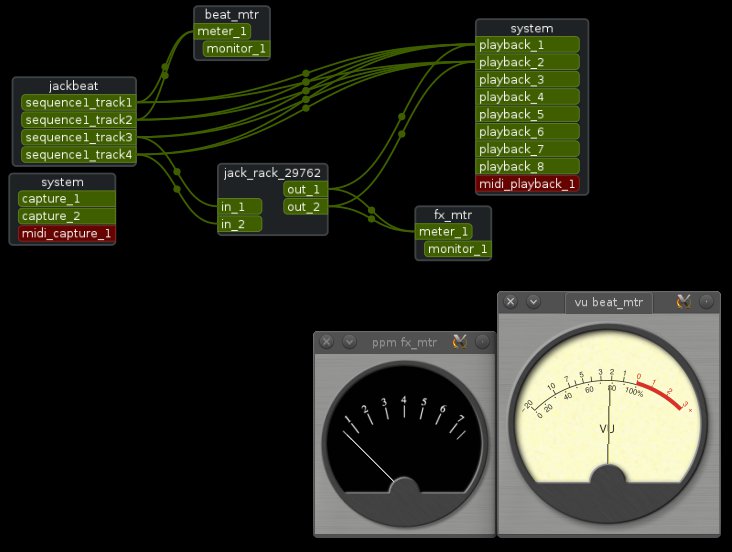The image size is (732, 552).
Task: Click the app icon in vu beat_mtr titlebar
Action: click(x=684, y=301)
